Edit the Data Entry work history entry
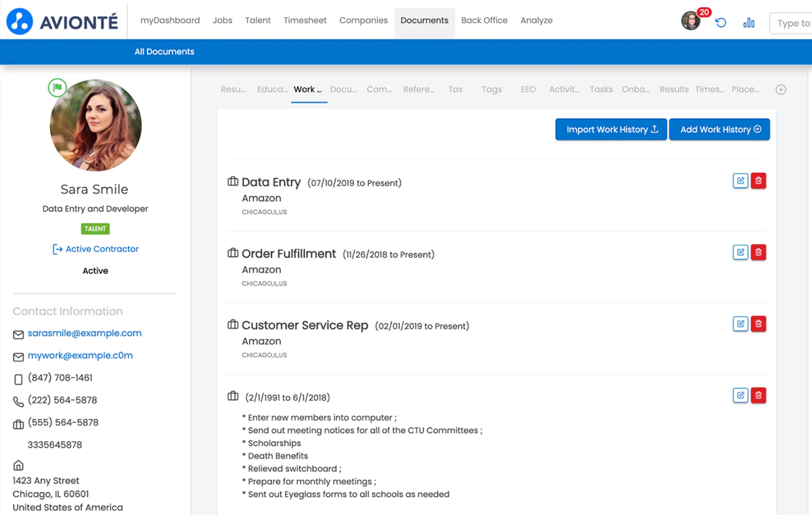The height and width of the screenshot is (515, 812). click(740, 181)
